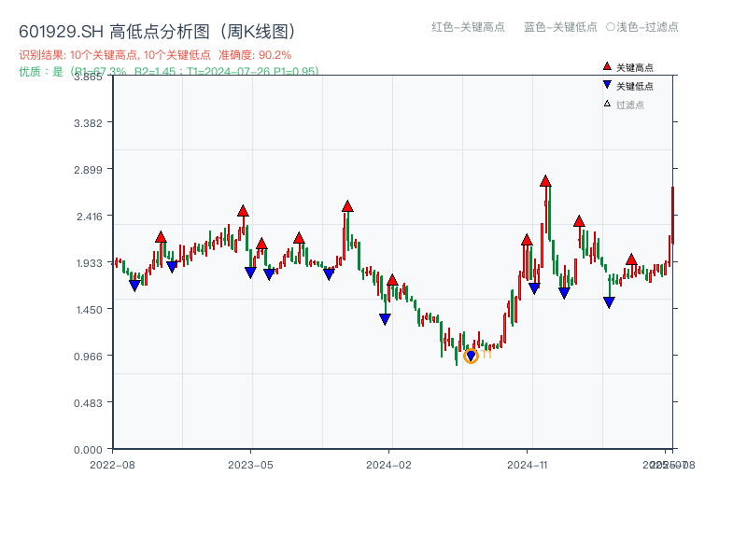The image size is (747, 560).
Task: Select the leftmost blue triangle marker near 2022-08
Action: (x=136, y=286)
